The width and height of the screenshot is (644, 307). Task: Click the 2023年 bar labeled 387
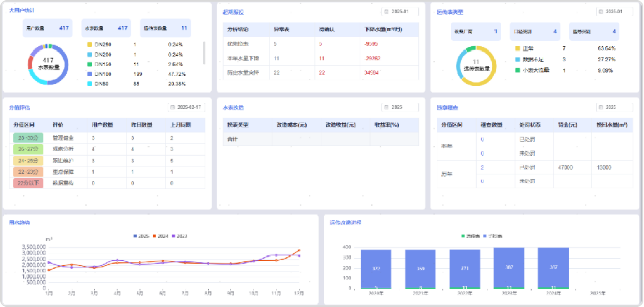[x=509, y=267]
